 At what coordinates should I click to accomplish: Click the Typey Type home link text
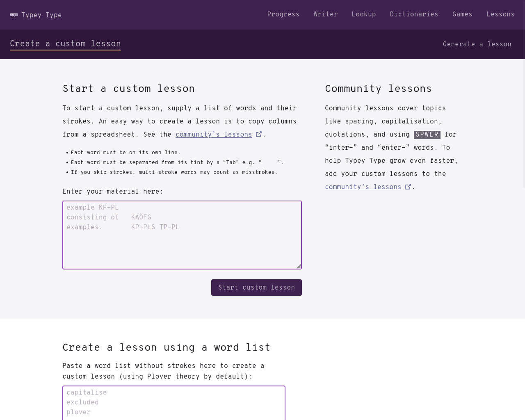(x=41, y=15)
